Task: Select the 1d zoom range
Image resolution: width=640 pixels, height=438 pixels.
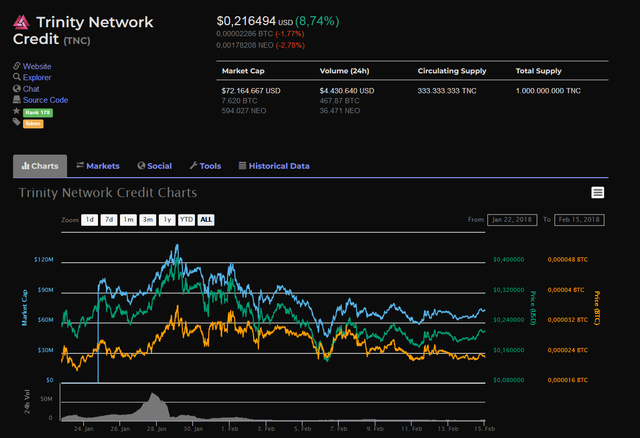Action: (89, 220)
